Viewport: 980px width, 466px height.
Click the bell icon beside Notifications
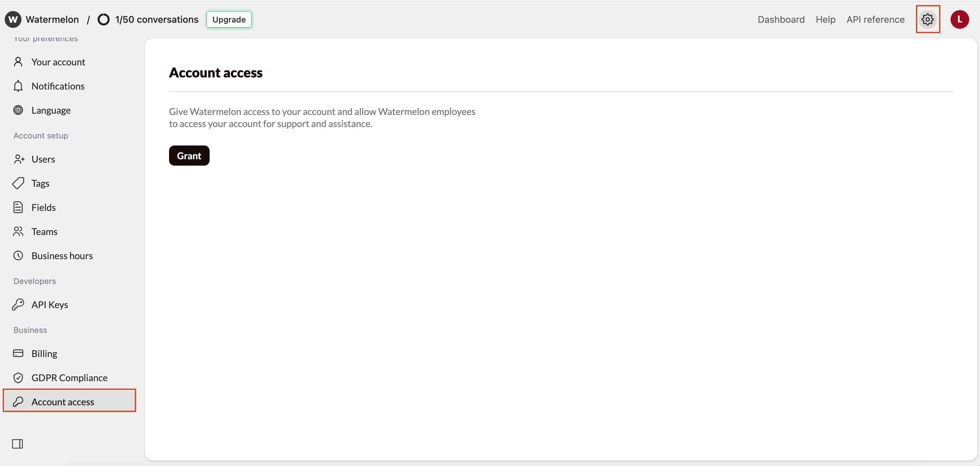point(18,86)
